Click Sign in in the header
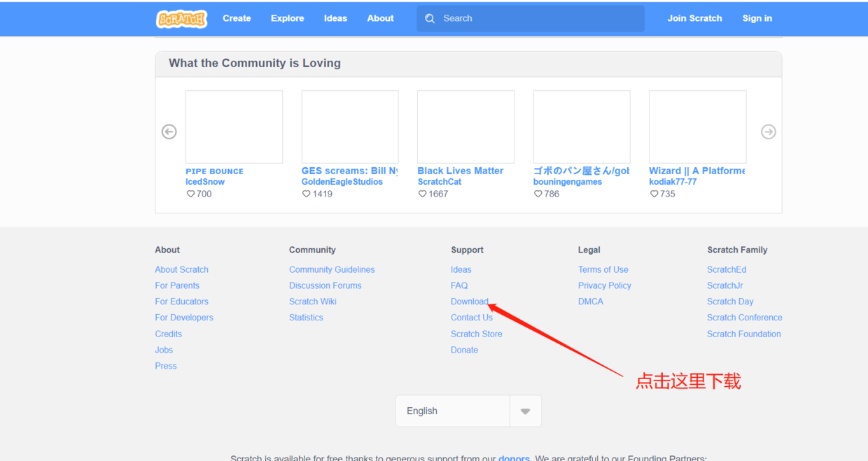This screenshot has height=461, width=868. click(757, 18)
